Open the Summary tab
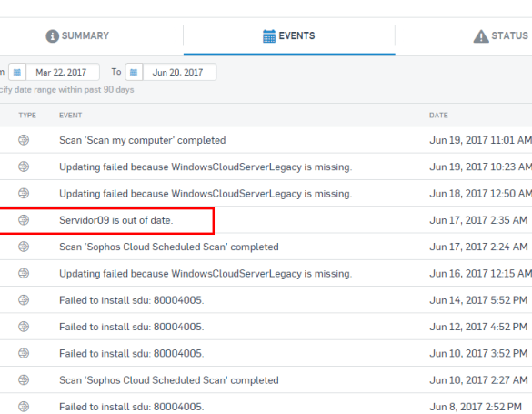532x414 pixels. [x=77, y=36]
